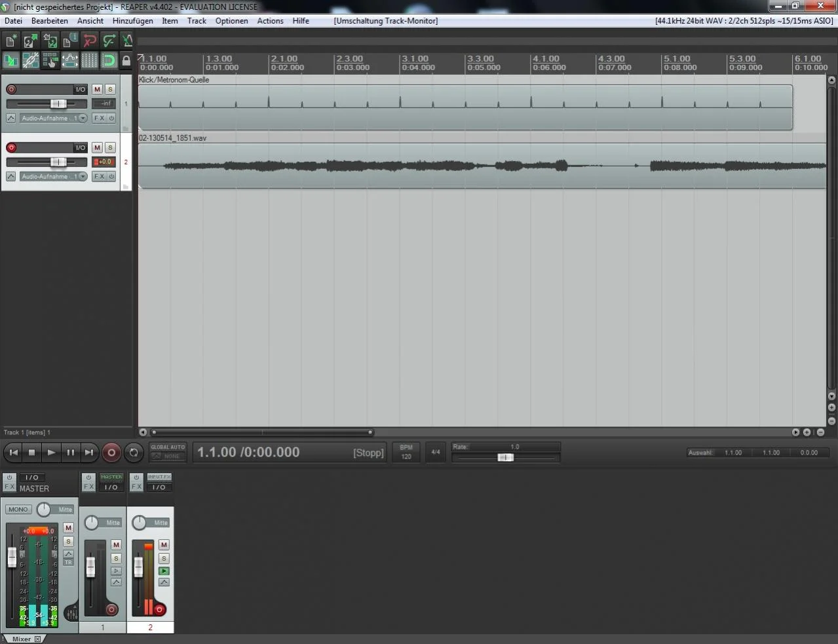838x644 pixels.
Task: Click the playback Rate slider handle
Action: click(505, 457)
